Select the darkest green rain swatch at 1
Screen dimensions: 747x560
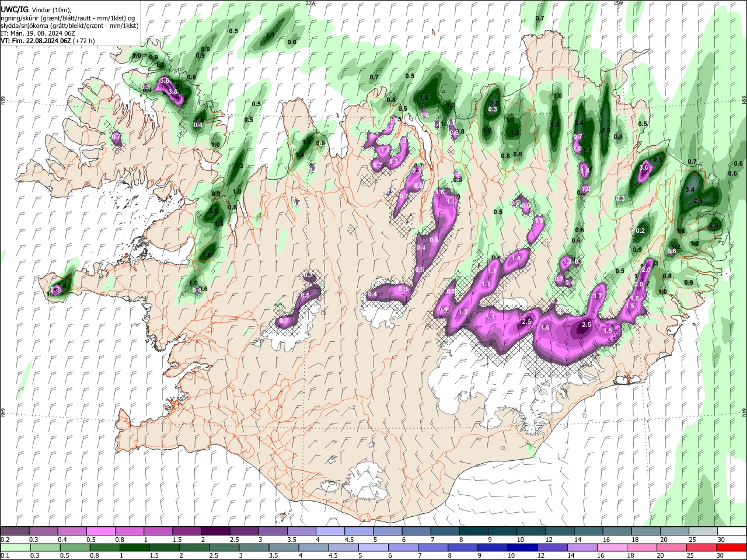click(135, 547)
